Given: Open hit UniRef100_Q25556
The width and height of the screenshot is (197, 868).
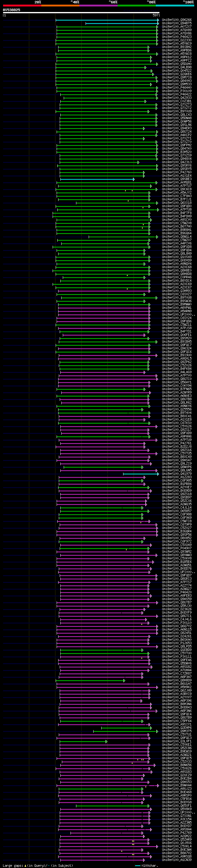Looking at the screenshot, I should tap(177, 410).
